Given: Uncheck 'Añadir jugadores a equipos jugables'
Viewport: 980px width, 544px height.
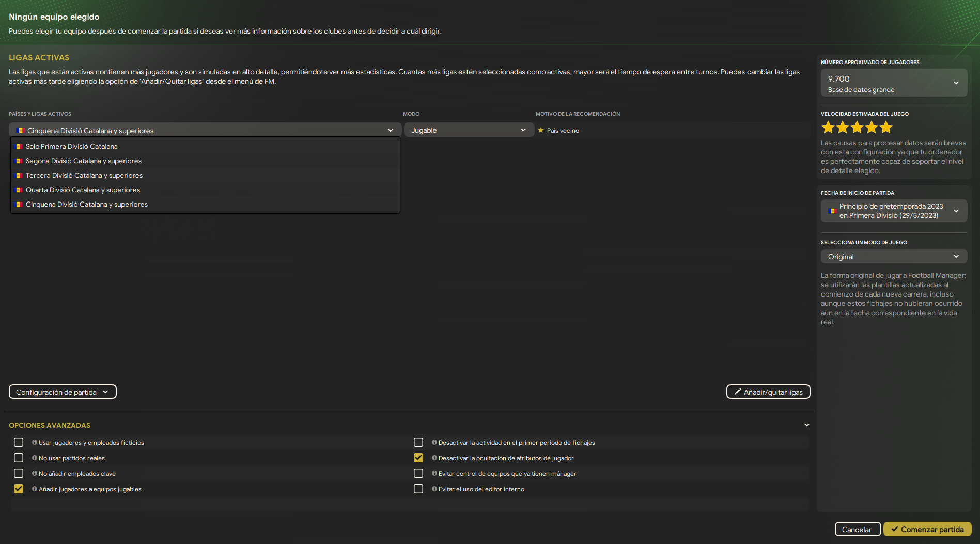Looking at the screenshot, I should [x=19, y=489].
